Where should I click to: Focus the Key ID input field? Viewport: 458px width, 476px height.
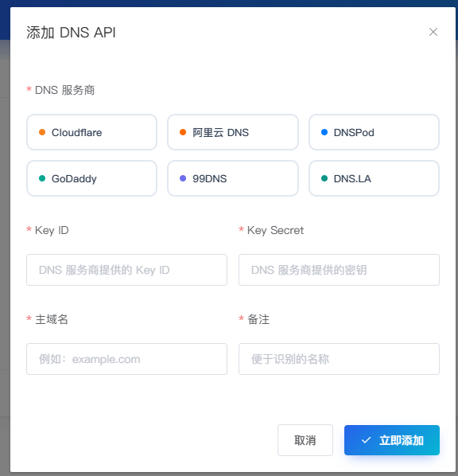126,270
